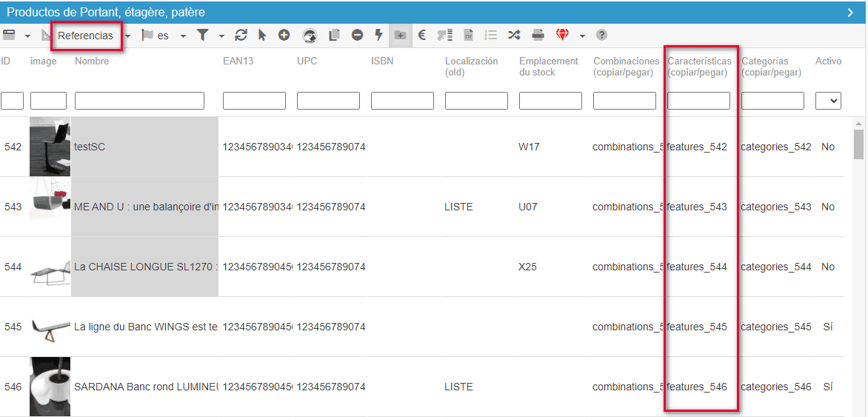Click the lightning bolt quick action icon
The height and width of the screenshot is (417, 868).
tap(378, 35)
